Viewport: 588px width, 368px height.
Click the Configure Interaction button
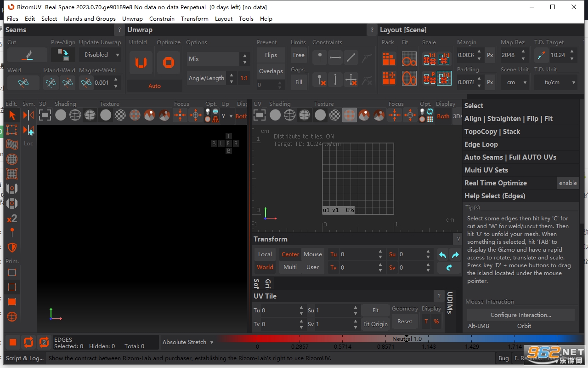(521, 315)
